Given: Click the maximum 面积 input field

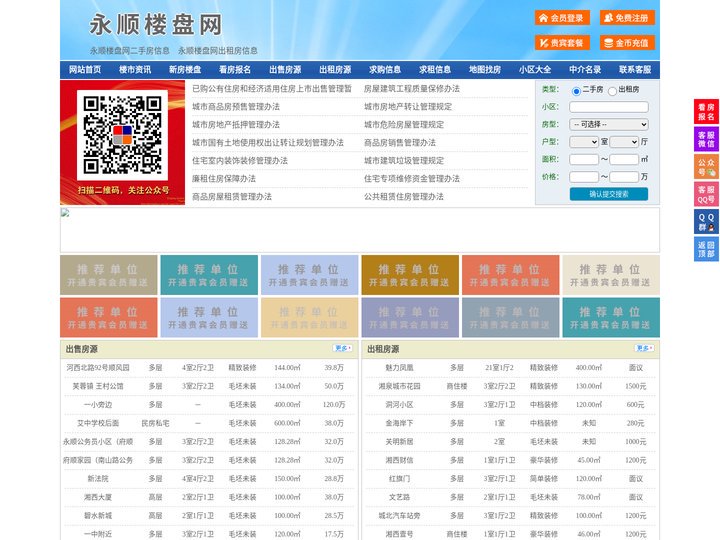Looking at the screenshot, I should click(x=624, y=159).
